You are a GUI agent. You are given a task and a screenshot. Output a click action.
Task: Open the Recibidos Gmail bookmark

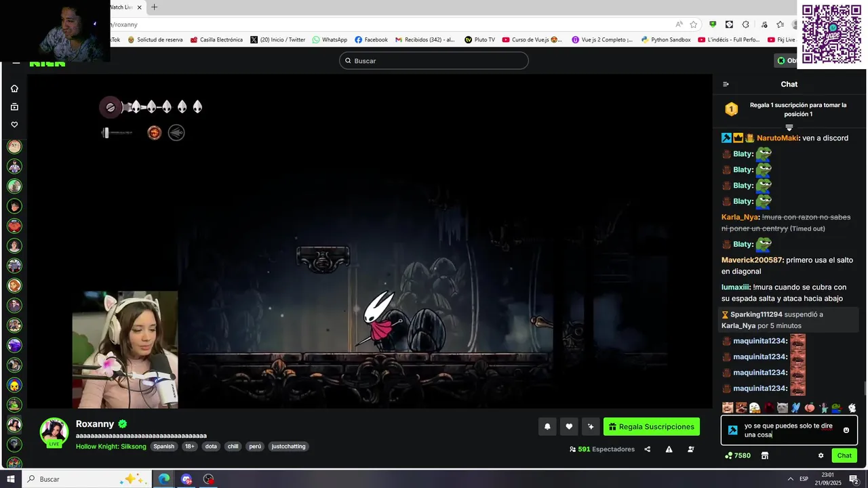point(425,40)
